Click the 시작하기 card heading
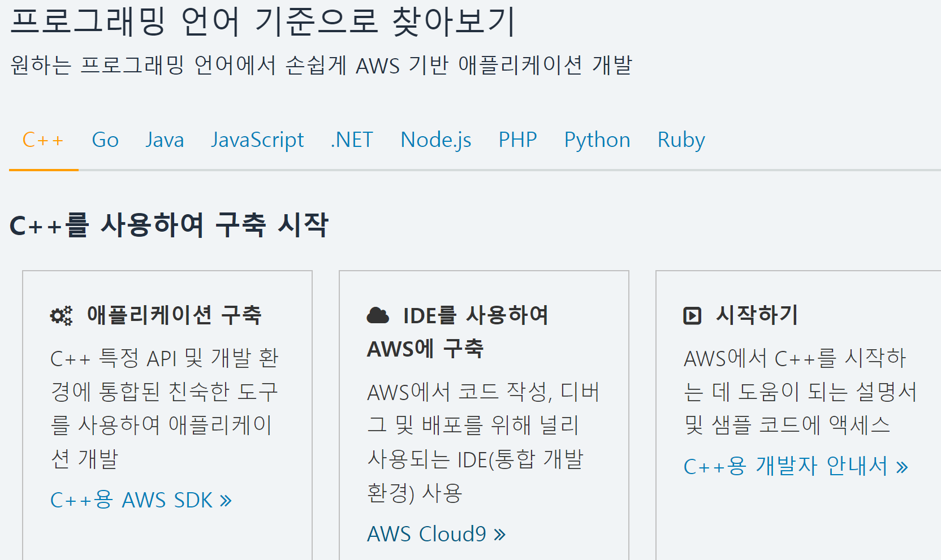941x560 pixels. (x=757, y=315)
